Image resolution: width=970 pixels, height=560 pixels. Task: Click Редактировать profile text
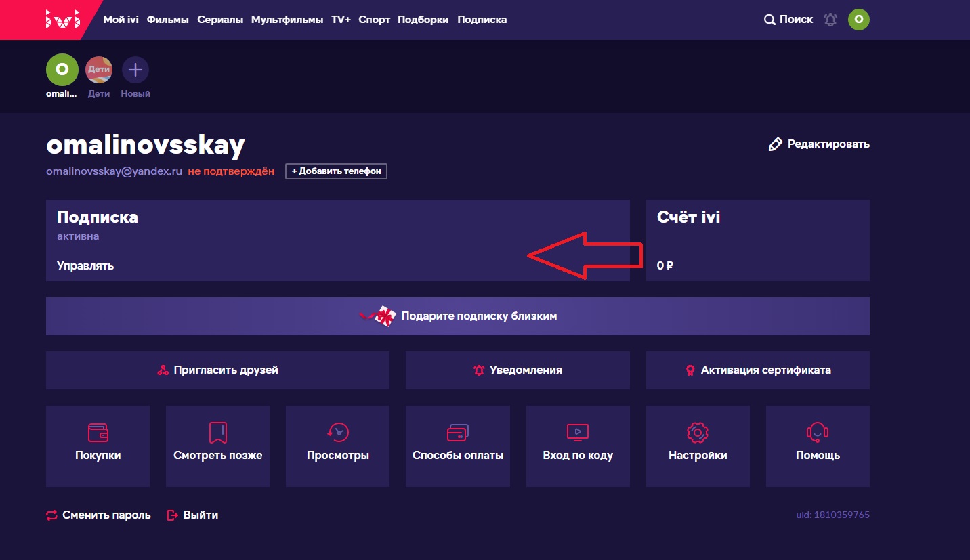pyautogui.click(x=828, y=144)
